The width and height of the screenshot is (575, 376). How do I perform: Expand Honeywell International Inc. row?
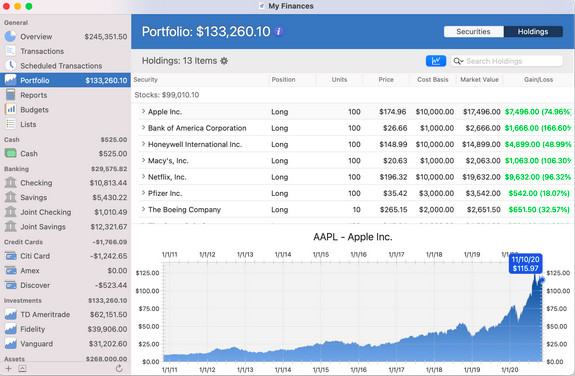click(x=143, y=144)
